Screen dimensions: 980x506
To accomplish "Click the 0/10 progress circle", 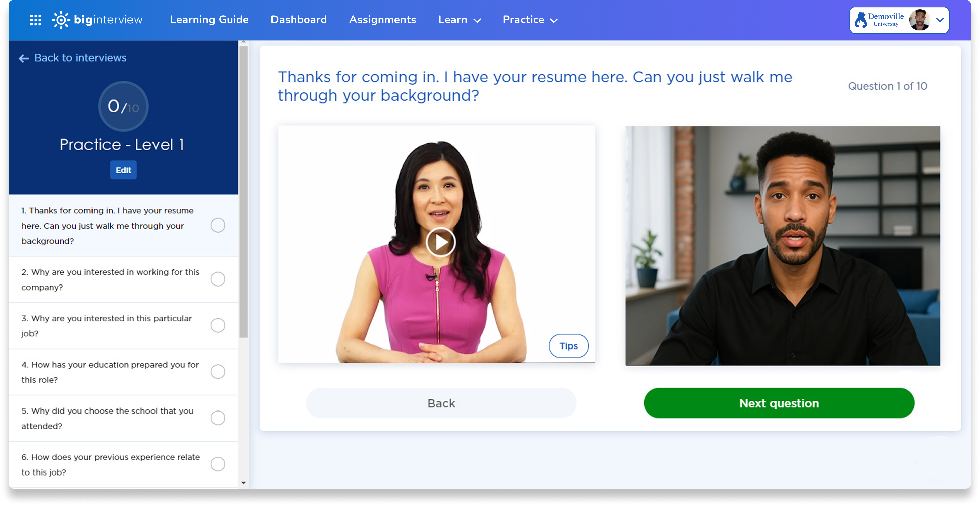I will pos(123,106).
